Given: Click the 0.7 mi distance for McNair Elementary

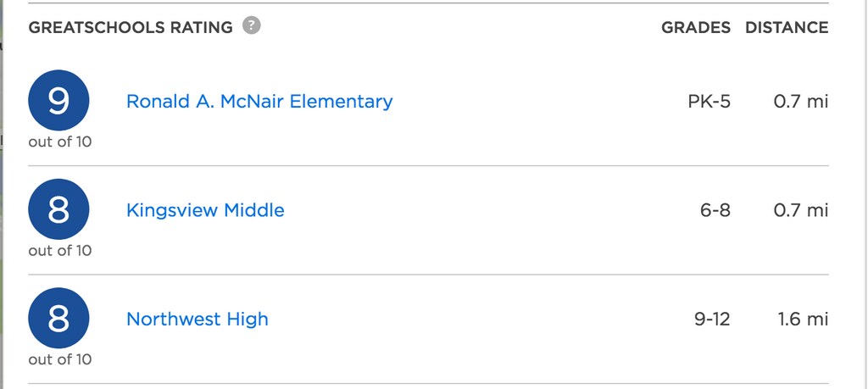Looking at the screenshot, I should [x=801, y=101].
